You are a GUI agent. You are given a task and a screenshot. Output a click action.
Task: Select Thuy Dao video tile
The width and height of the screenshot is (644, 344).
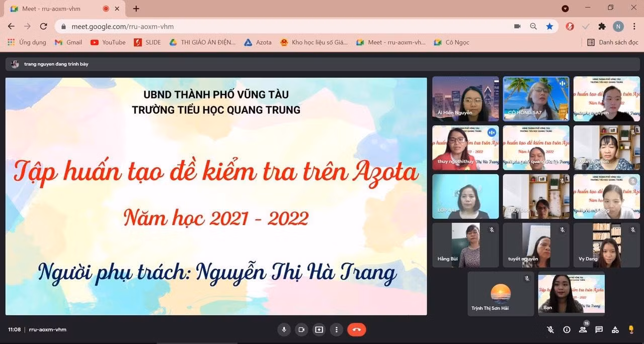click(536, 196)
